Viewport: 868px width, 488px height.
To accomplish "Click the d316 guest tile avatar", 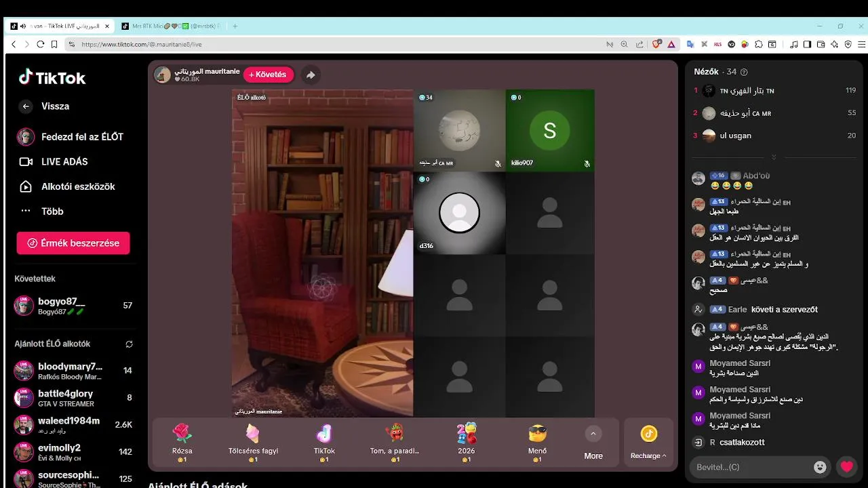I will [x=459, y=213].
